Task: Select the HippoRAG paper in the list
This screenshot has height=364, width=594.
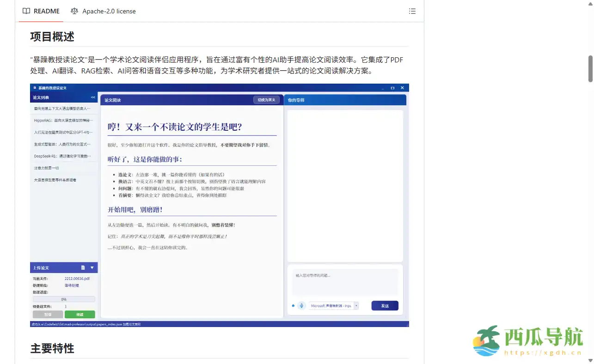Action: click(62, 120)
